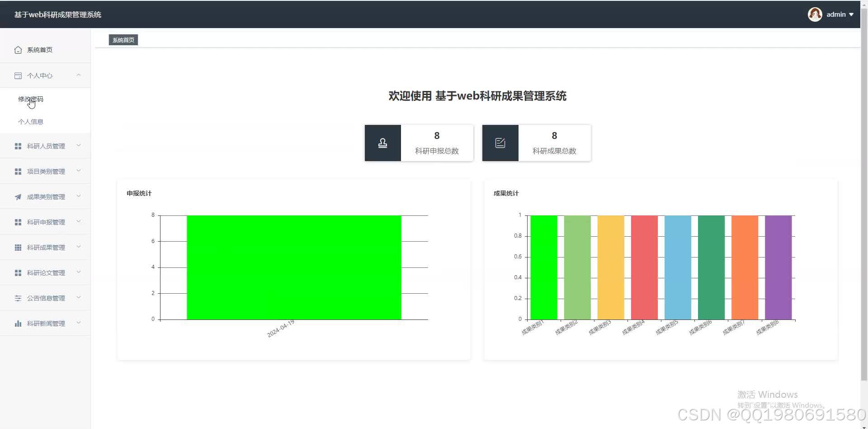
Task: Click the welcome heading 欢迎使用
Action: tap(410, 96)
